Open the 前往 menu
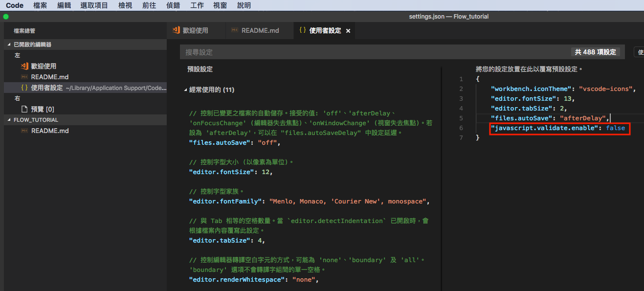 click(x=149, y=5)
